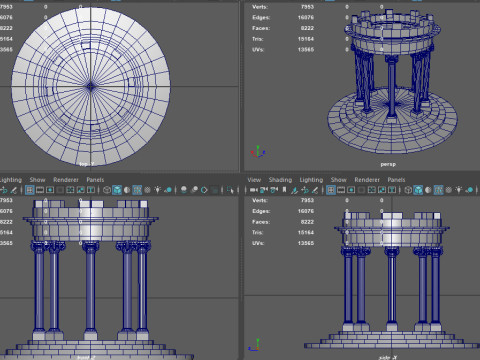480x360 pixels.
Task: Use default material in side view
Action: [428, 190]
